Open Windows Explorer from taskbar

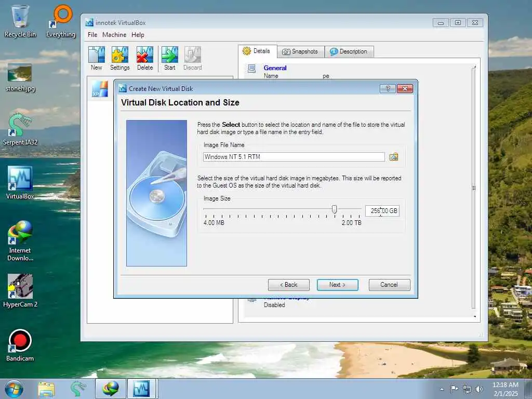[x=46, y=389]
